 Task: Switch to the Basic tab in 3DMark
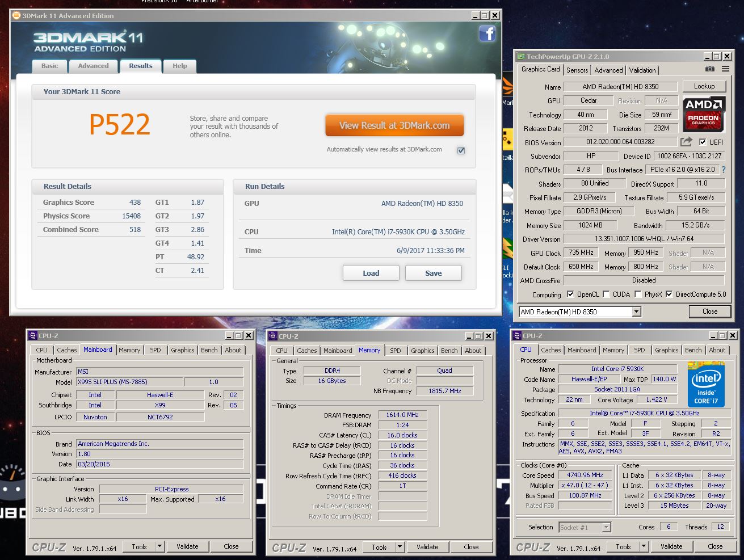pos(50,66)
